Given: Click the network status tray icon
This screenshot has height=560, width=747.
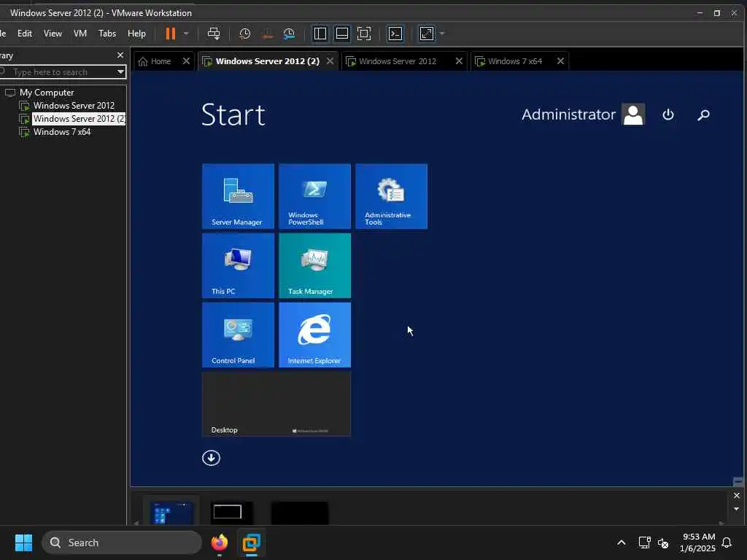Looking at the screenshot, I should (x=645, y=542).
